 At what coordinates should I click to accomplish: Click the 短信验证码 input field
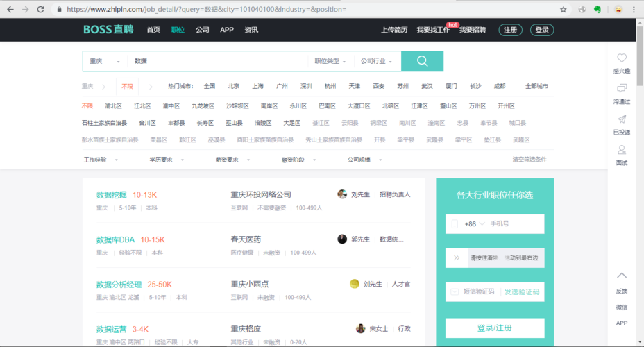click(x=478, y=291)
